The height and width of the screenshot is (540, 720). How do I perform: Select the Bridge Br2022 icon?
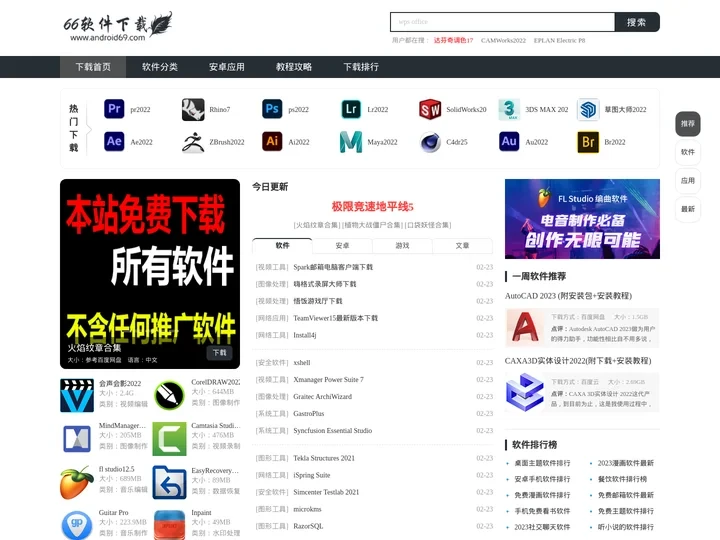click(x=588, y=142)
